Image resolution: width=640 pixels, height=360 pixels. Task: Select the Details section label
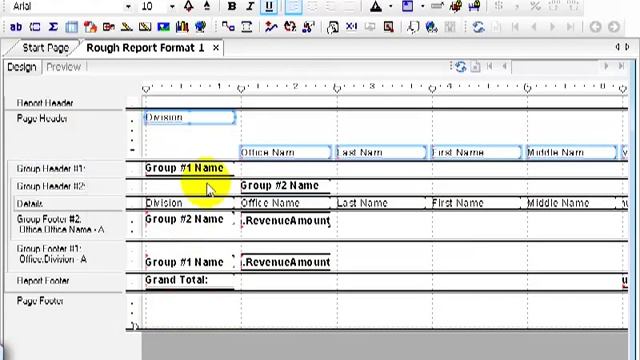[x=29, y=204]
